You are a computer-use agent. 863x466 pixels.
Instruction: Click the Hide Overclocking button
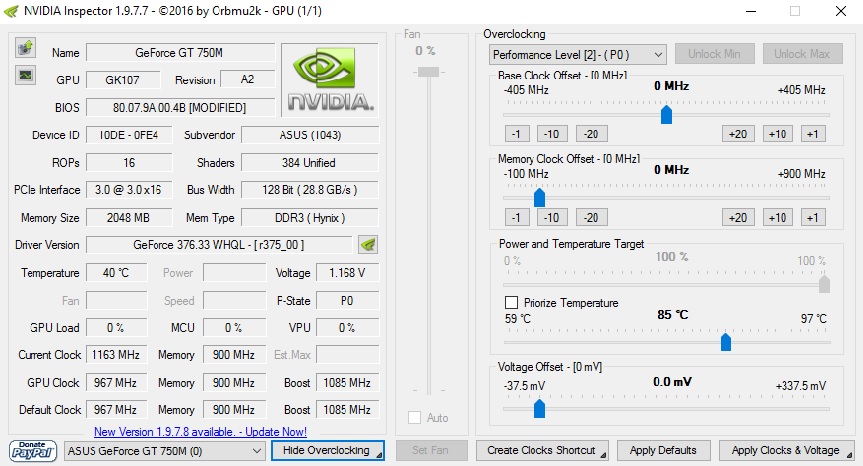click(x=327, y=451)
